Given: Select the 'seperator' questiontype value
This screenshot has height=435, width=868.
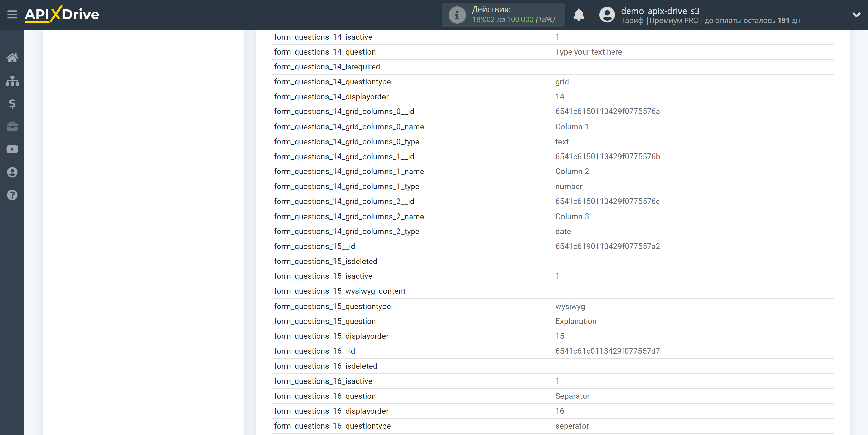Looking at the screenshot, I should tap(572, 426).
